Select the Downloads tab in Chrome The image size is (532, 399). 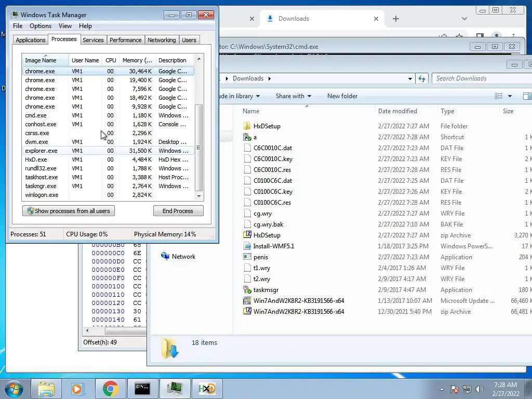[322, 19]
